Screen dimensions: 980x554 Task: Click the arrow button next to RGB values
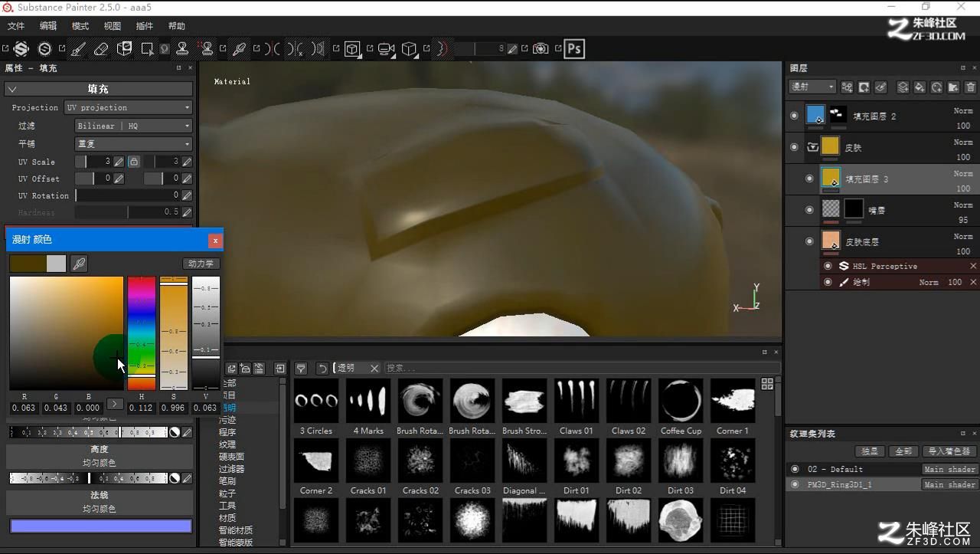115,404
